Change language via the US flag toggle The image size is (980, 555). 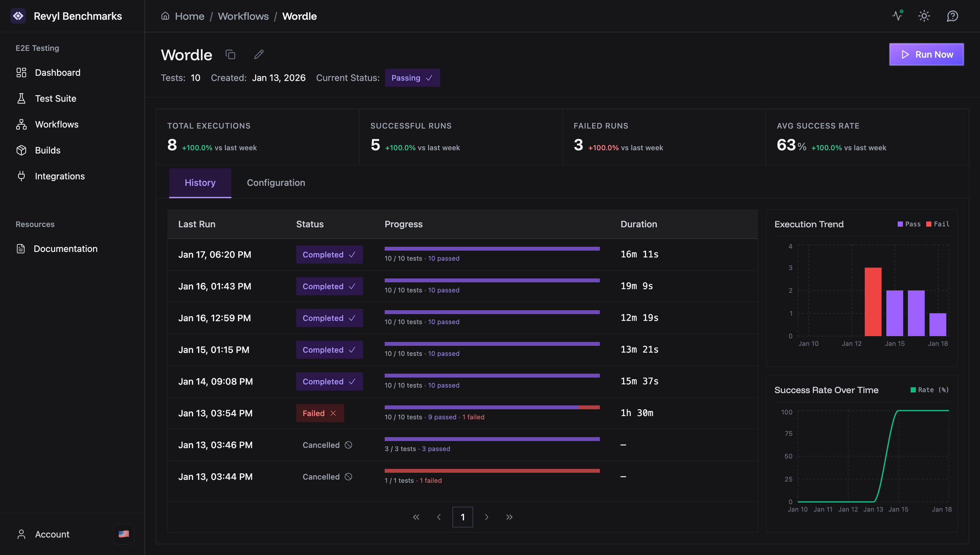click(123, 534)
